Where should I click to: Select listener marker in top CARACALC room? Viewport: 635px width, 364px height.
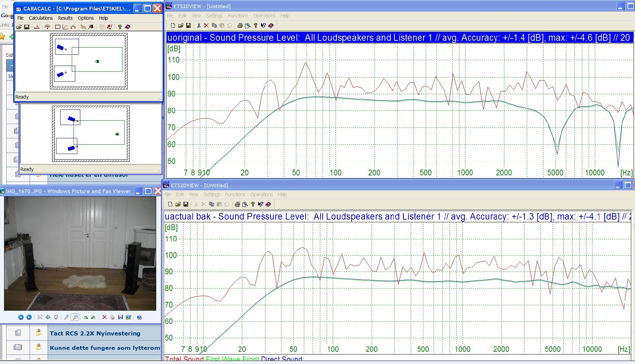[x=97, y=62]
